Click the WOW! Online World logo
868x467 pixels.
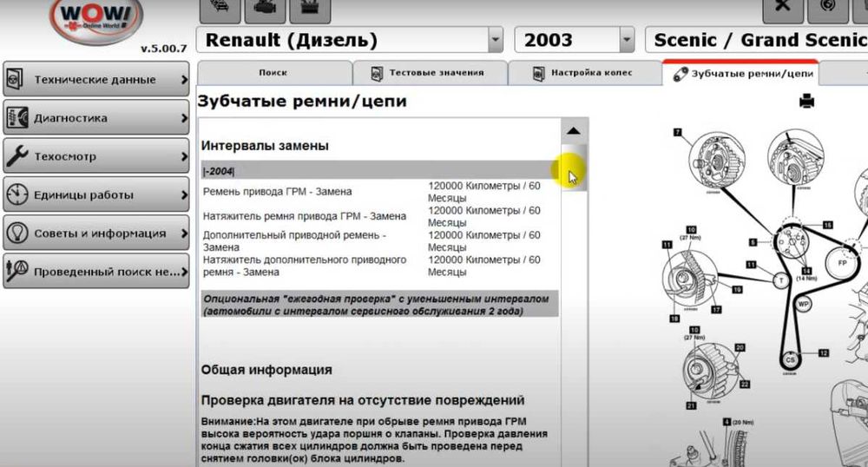(x=96, y=21)
